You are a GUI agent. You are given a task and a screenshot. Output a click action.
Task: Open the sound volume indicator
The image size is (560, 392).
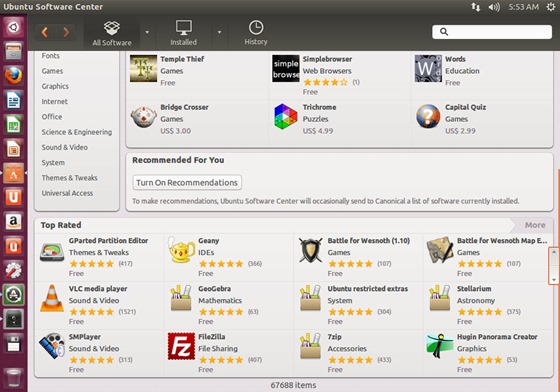[494, 7]
